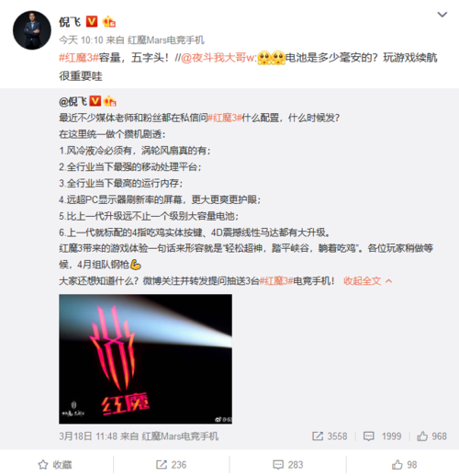Open the comments button showing 283
Image resolution: width=459 pixels, height=476 pixels.
[288, 465]
